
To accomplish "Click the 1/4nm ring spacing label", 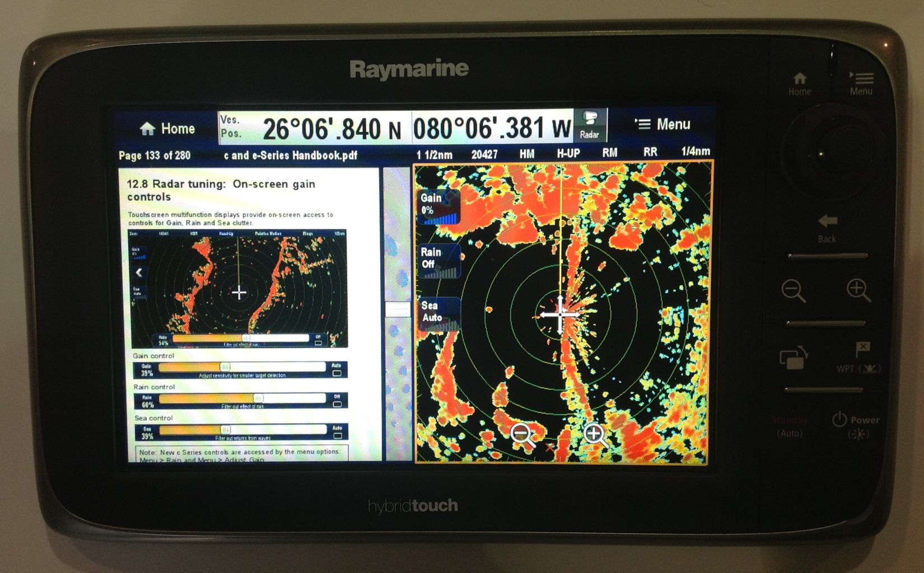I will point(696,152).
